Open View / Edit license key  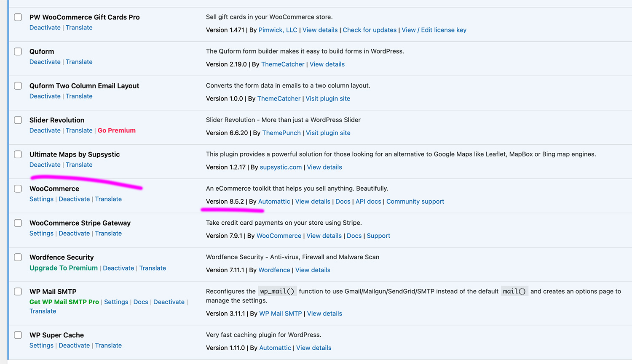pos(434,30)
